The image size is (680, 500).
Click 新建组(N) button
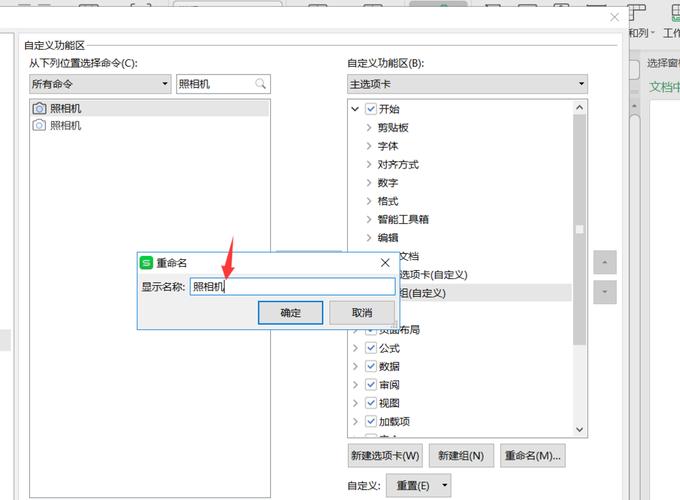(x=461, y=455)
